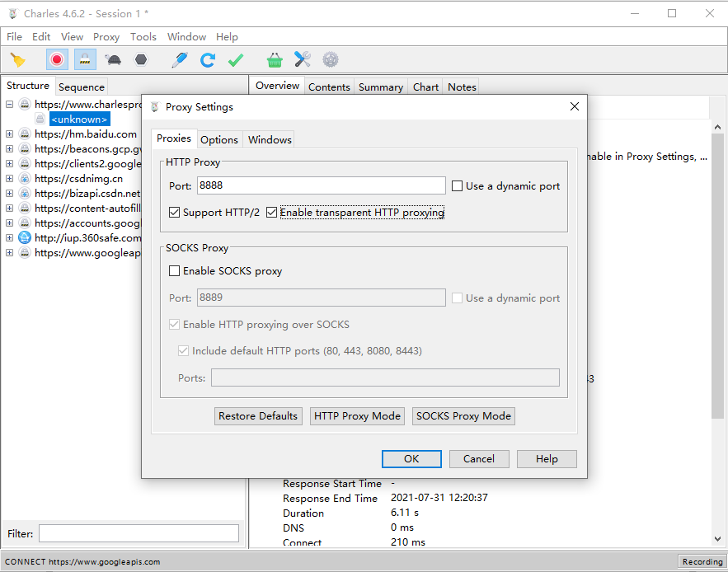Open the View menu

(x=72, y=37)
